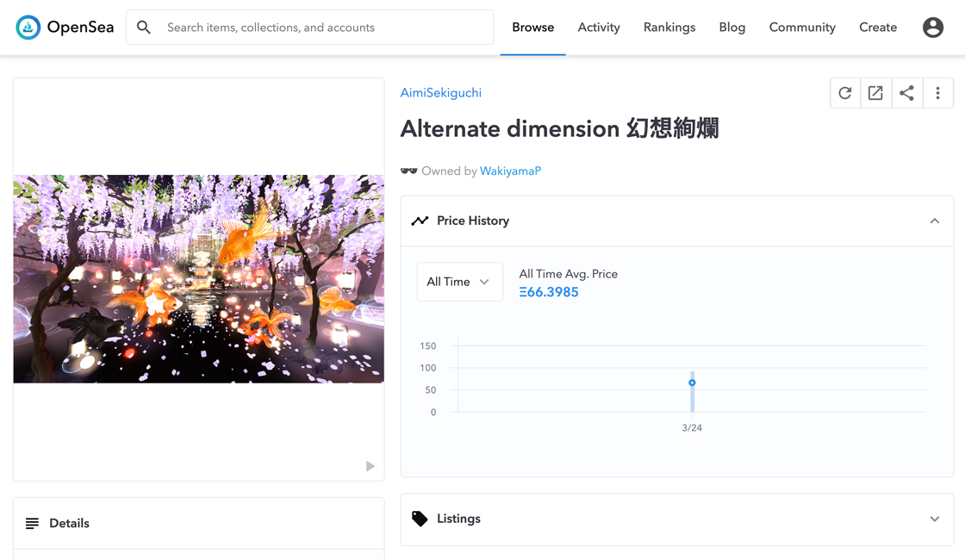Click the goldfish artwork thumbnail
This screenshot has width=965, height=560.
199,279
